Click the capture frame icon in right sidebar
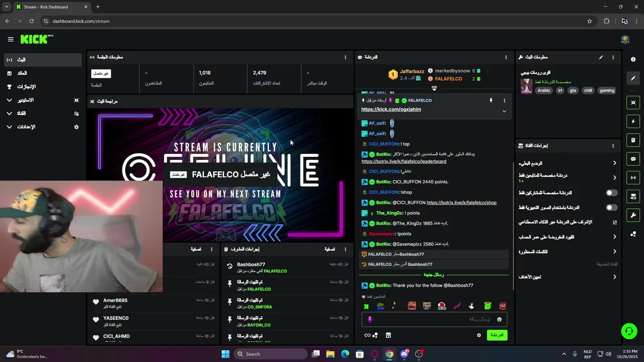Screen dimensions: 644x362 633,103
